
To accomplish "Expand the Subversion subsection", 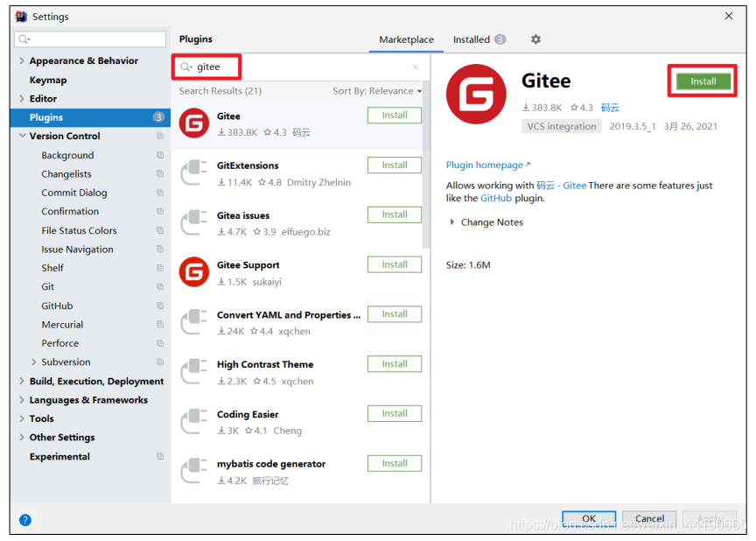I will coord(34,362).
